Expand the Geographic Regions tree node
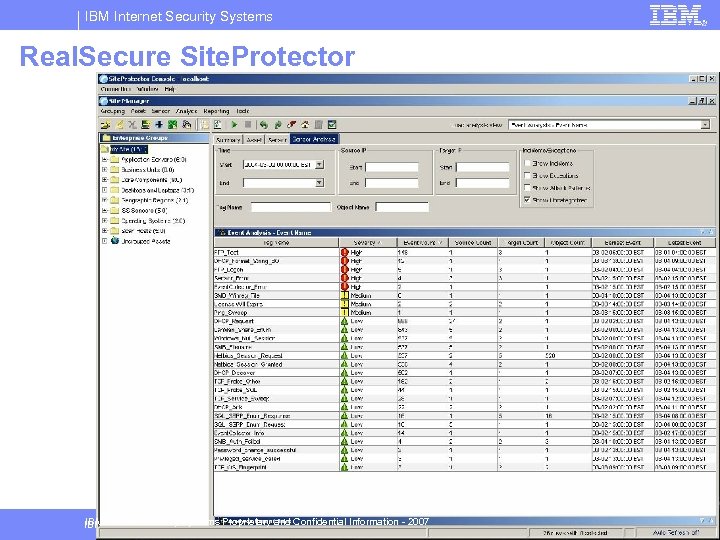Screen dimensions: 720x540 (x=105, y=200)
